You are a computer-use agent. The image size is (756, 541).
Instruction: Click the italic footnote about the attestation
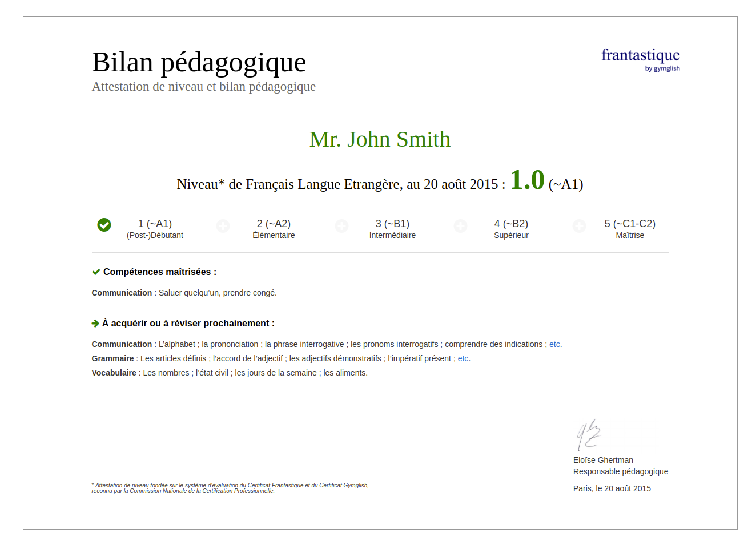pyautogui.click(x=230, y=488)
